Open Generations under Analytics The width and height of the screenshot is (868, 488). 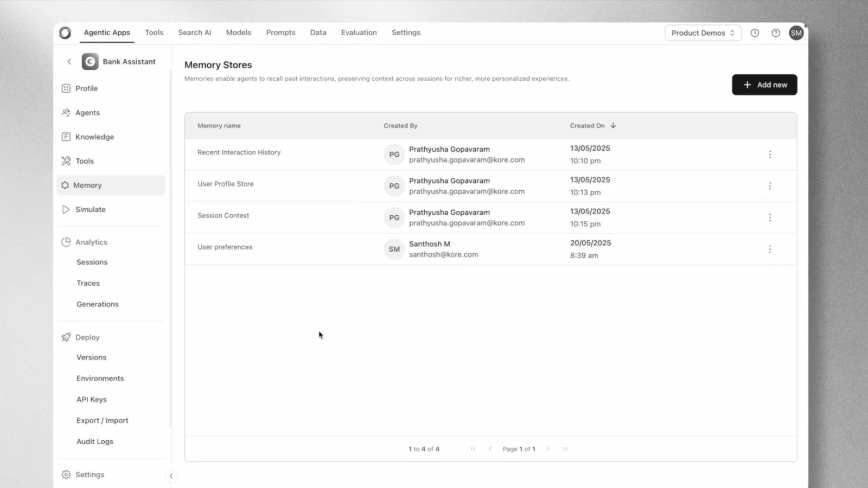[98, 304]
